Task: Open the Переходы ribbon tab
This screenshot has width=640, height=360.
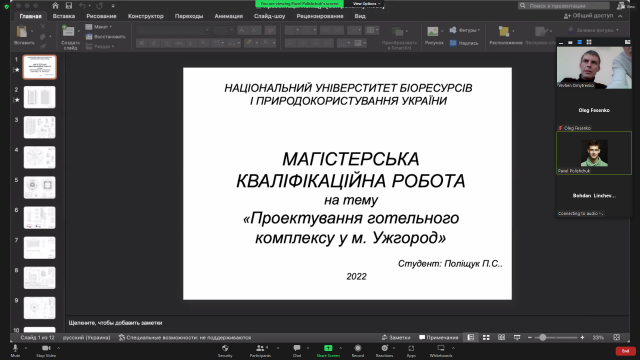Action: click(189, 16)
